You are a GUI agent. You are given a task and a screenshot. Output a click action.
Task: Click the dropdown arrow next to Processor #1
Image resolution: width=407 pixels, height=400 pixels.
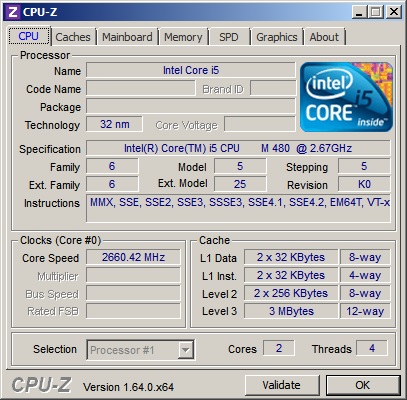tap(185, 350)
